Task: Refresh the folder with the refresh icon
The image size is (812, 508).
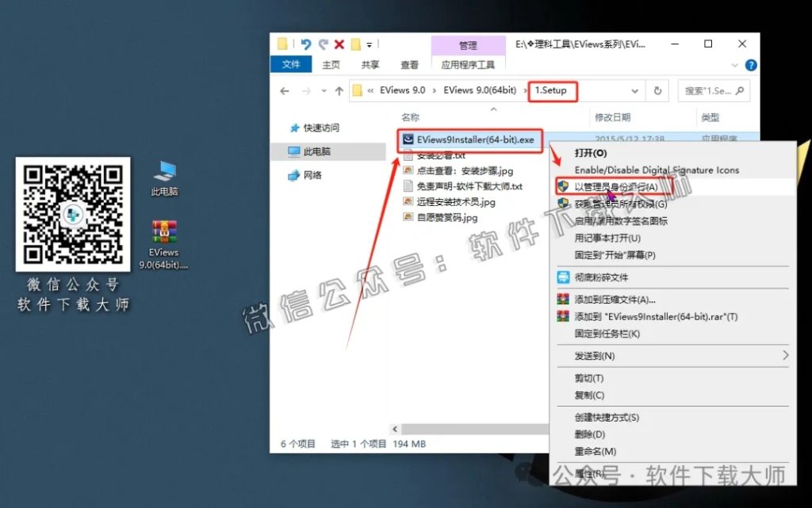Action: coord(659,91)
